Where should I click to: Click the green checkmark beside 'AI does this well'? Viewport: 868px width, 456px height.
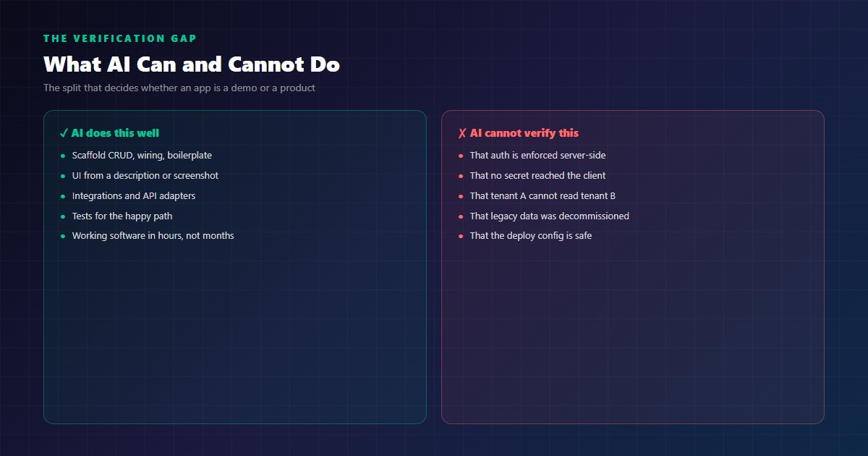pyautogui.click(x=64, y=133)
